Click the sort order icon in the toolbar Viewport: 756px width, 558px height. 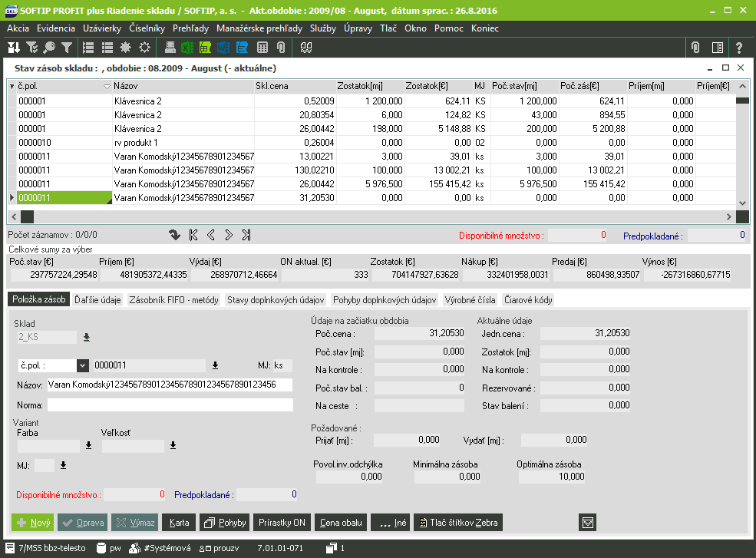[14, 48]
